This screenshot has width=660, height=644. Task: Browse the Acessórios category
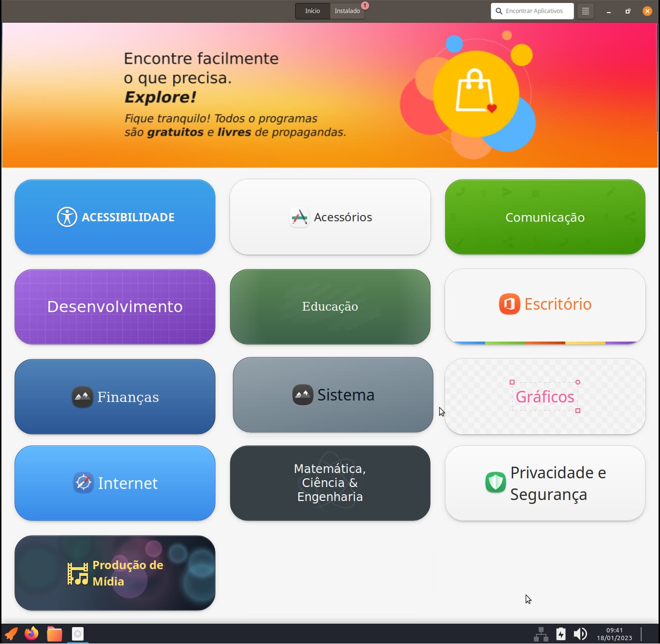[330, 217]
